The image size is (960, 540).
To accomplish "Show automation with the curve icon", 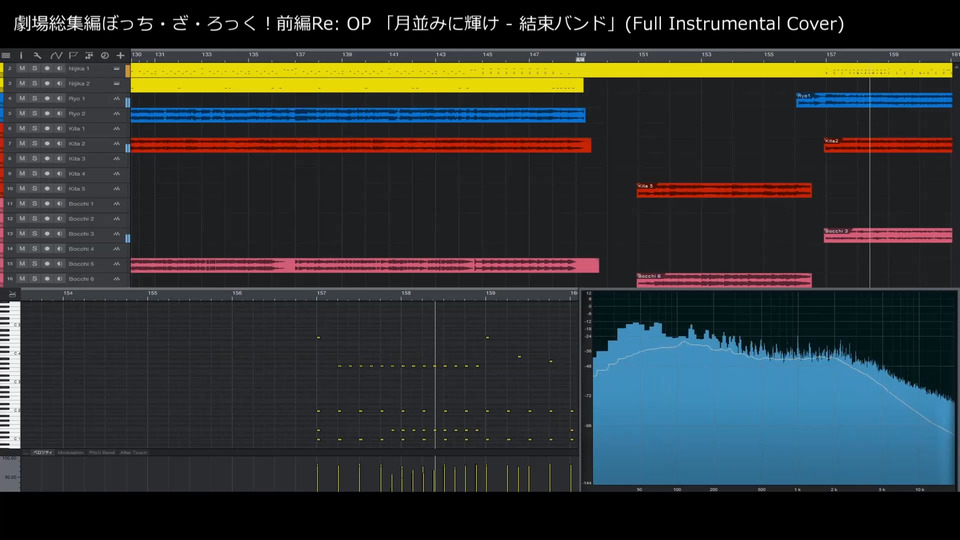I will tap(56, 55).
